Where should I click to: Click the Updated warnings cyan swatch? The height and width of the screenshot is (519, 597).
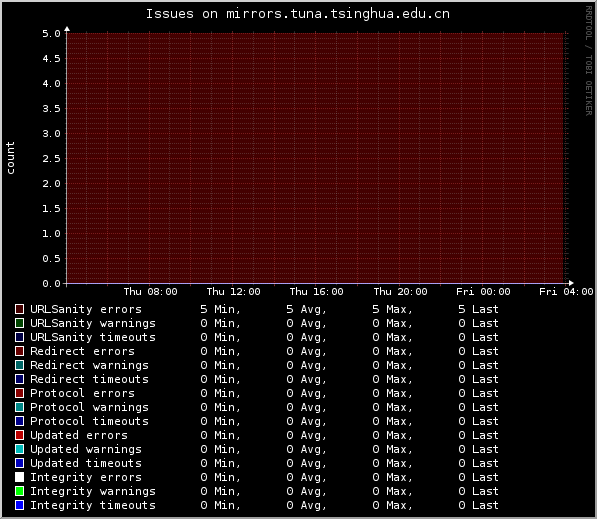[19, 449]
